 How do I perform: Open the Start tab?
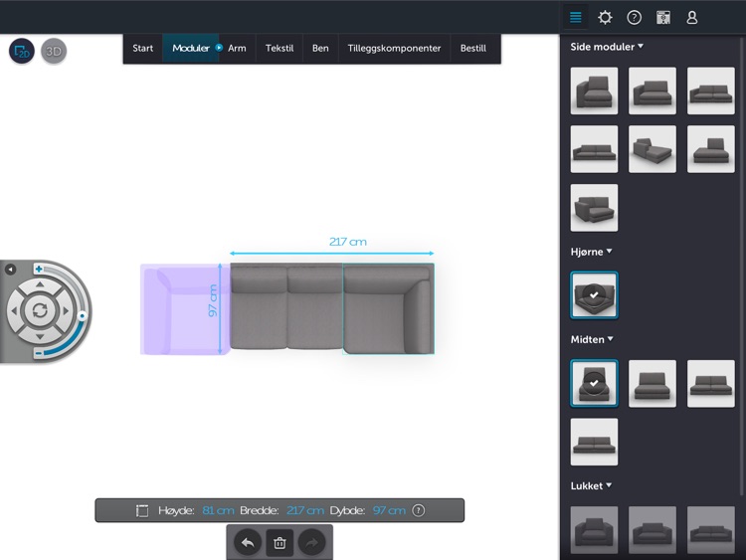tap(142, 48)
